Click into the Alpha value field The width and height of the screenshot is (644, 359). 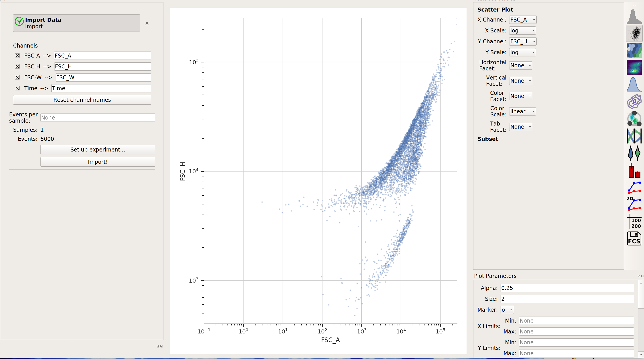click(x=567, y=288)
